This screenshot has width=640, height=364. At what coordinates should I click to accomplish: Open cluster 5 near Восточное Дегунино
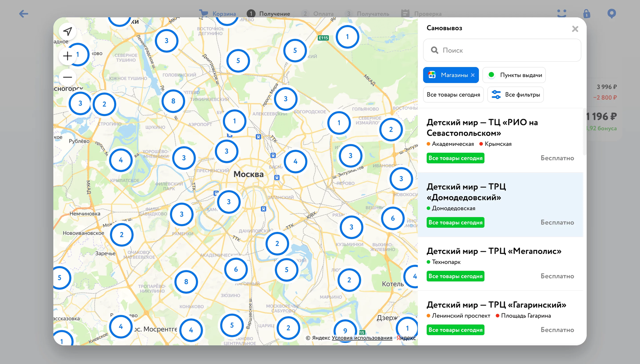tap(238, 61)
